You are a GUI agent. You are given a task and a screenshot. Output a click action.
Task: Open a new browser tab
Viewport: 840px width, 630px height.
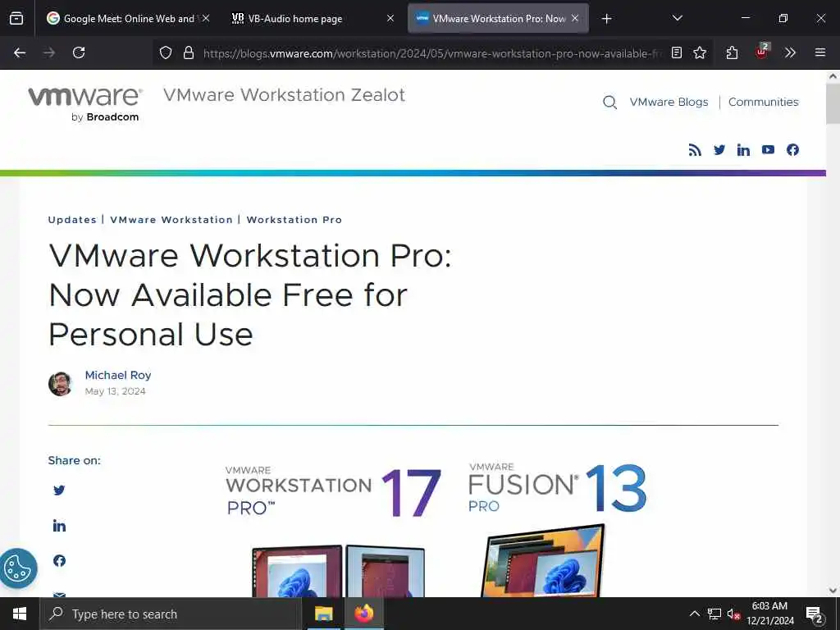coord(606,19)
